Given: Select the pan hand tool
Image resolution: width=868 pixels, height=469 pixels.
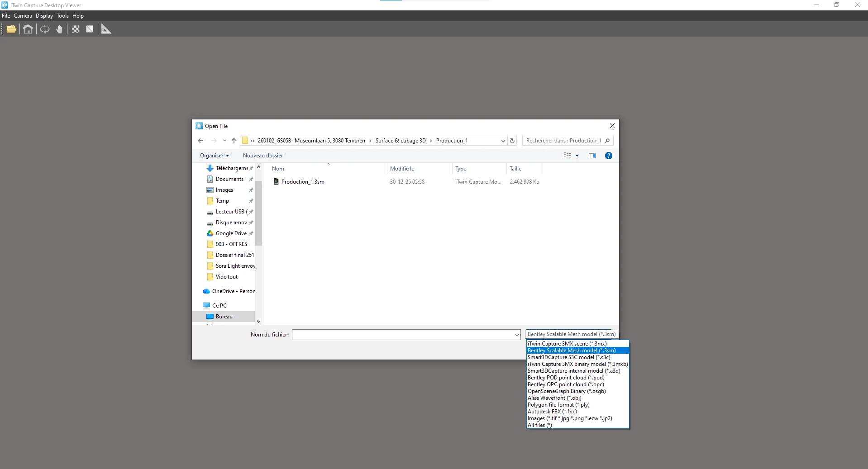Looking at the screenshot, I should click(59, 29).
